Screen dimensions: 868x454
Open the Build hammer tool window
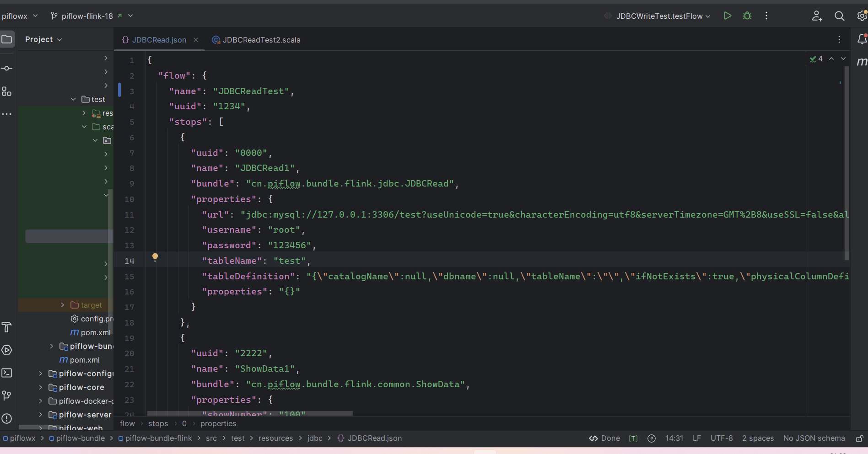pyautogui.click(x=7, y=327)
